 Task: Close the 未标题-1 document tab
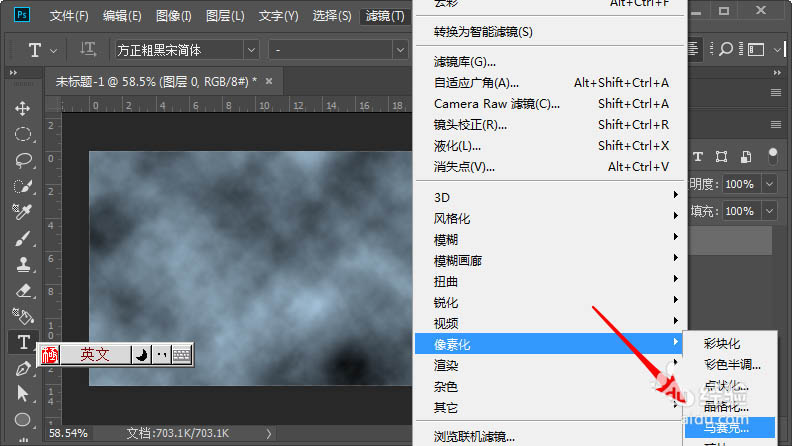click(269, 81)
